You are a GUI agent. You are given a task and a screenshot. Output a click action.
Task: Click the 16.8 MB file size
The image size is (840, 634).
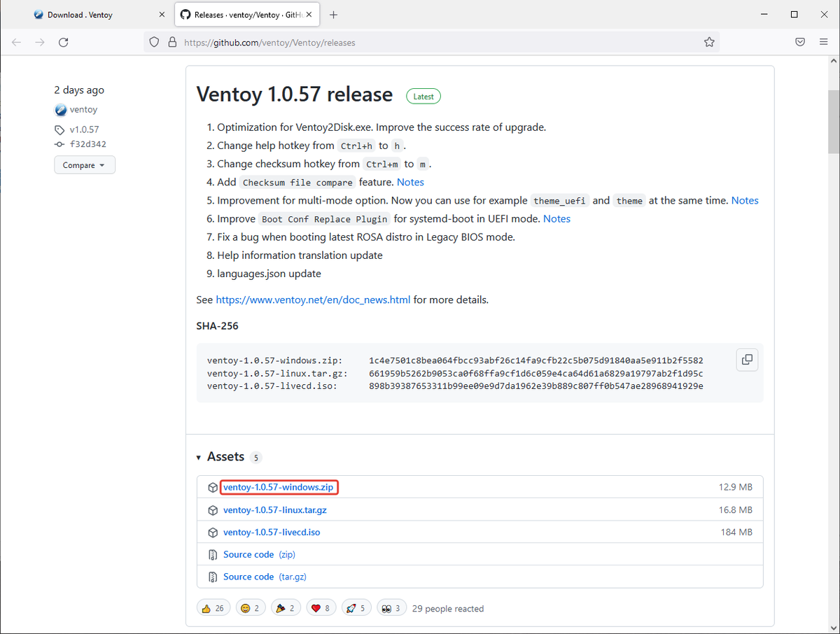coord(736,510)
